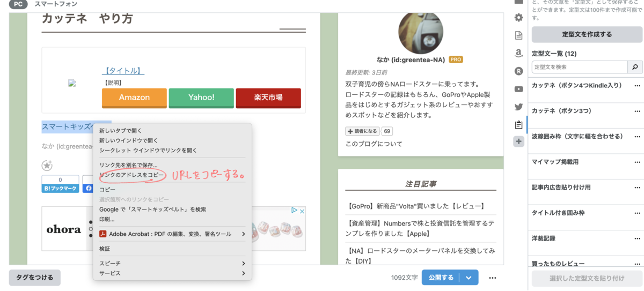Search Google for スマートキッズベルト
Image resolution: width=644 pixels, height=291 pixels.
(152, 210)
